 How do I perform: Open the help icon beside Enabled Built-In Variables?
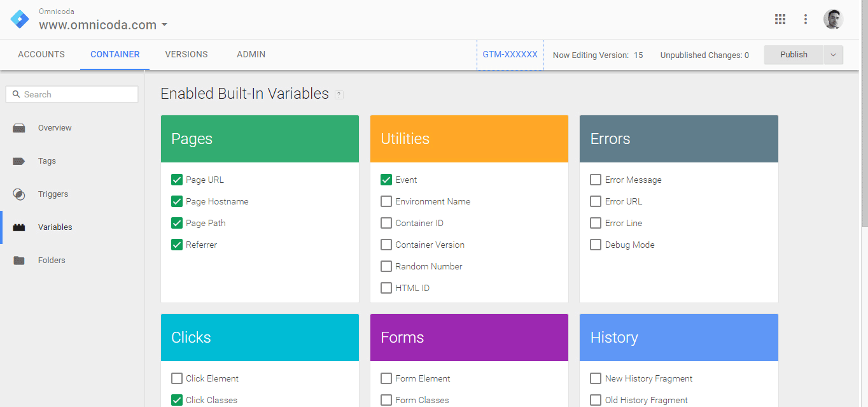[339, 94]
